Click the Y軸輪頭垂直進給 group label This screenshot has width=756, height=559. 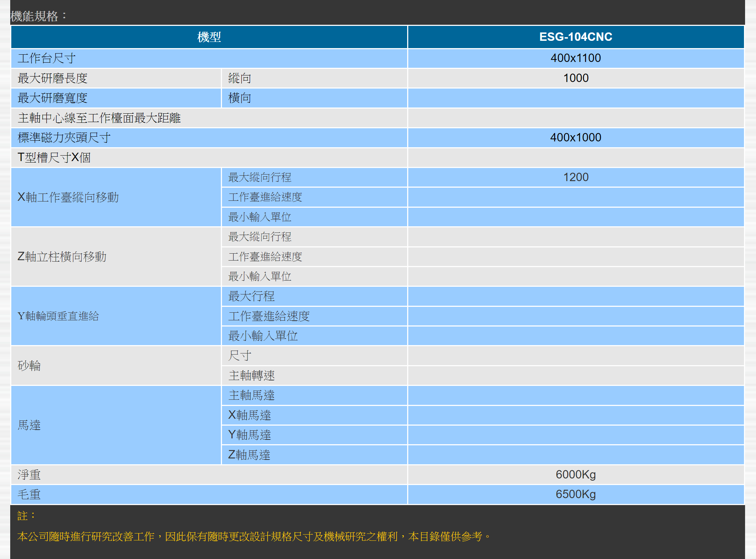pyautogui.click(x=58, y=316)
